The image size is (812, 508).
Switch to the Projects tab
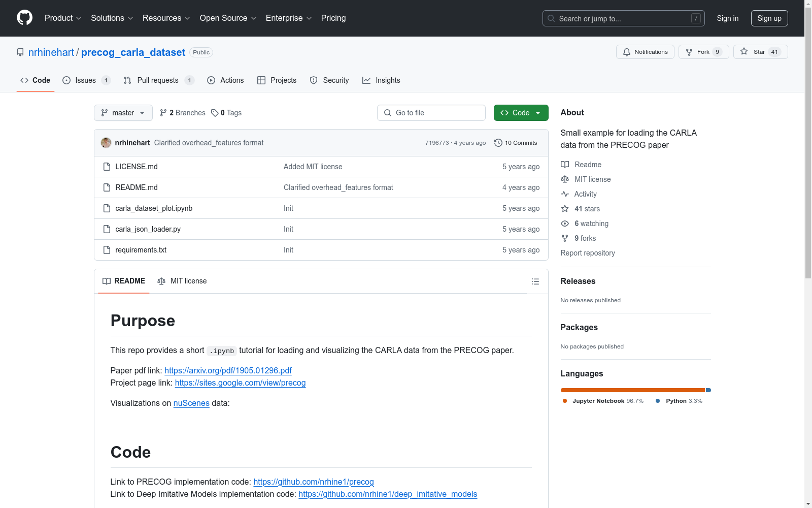(x=277, y=80)
